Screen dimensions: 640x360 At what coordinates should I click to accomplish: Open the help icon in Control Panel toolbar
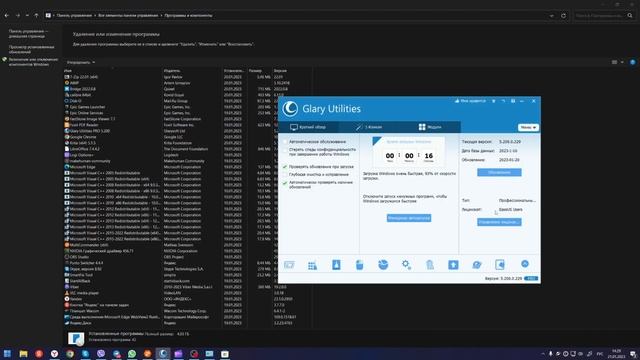click(633, 62)
